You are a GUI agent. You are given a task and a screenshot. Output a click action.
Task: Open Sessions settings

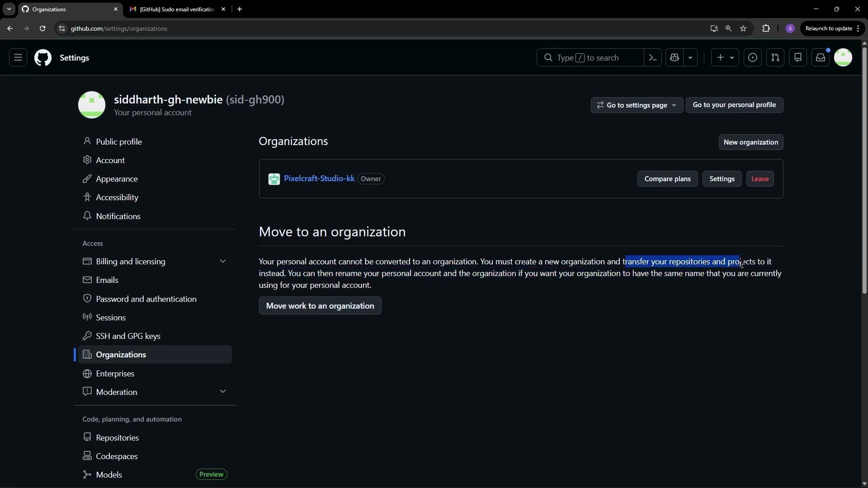coord(155,318)
